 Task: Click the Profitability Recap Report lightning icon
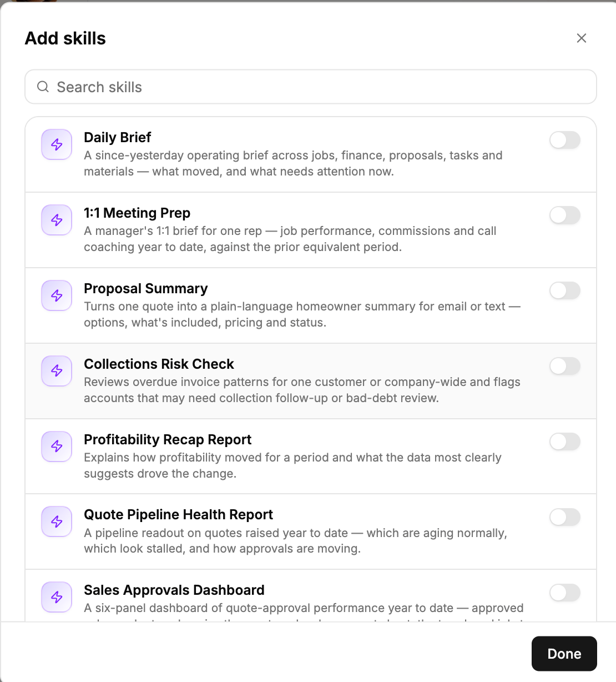click(x=57, y=446)
